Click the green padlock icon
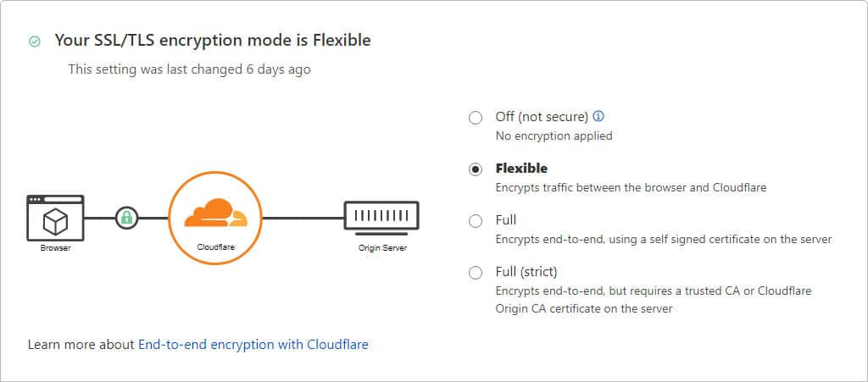 pos(126,218)
